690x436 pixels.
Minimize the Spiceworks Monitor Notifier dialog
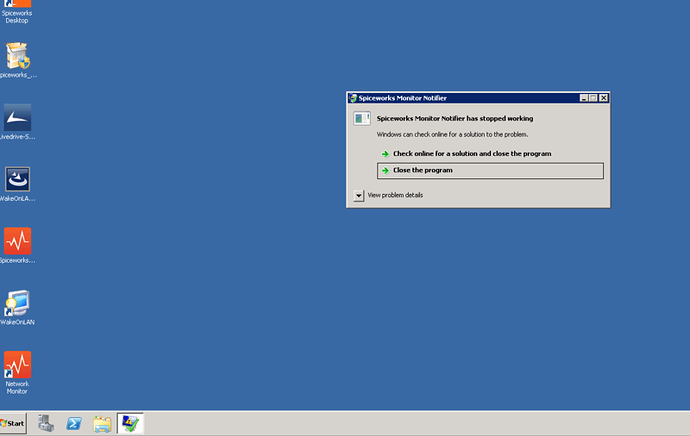click(x=584, y=98)
